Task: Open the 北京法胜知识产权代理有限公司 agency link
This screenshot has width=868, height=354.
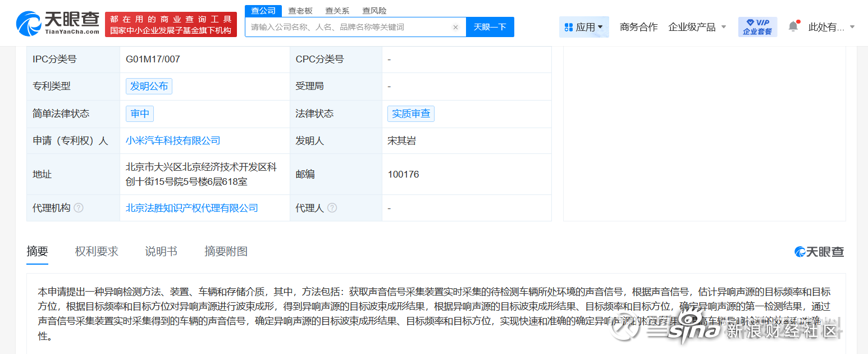Action: click(x=192, y=208)
